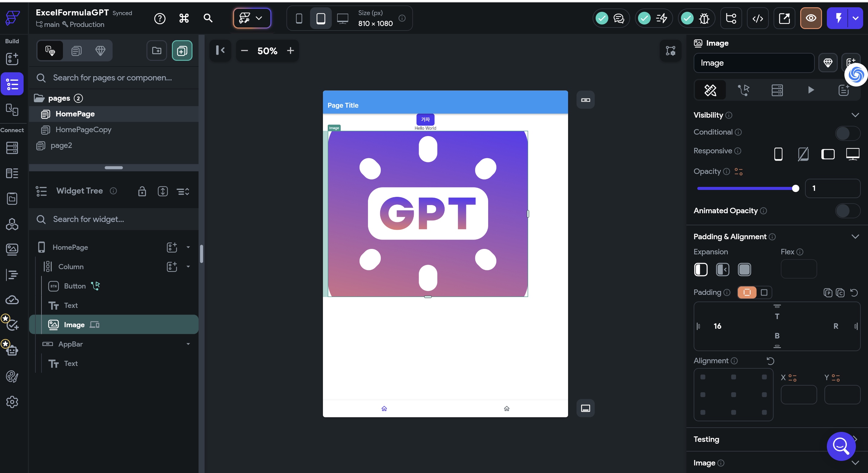Open branching version control icon
Screen dimensions: 868x473
[731, 18]
